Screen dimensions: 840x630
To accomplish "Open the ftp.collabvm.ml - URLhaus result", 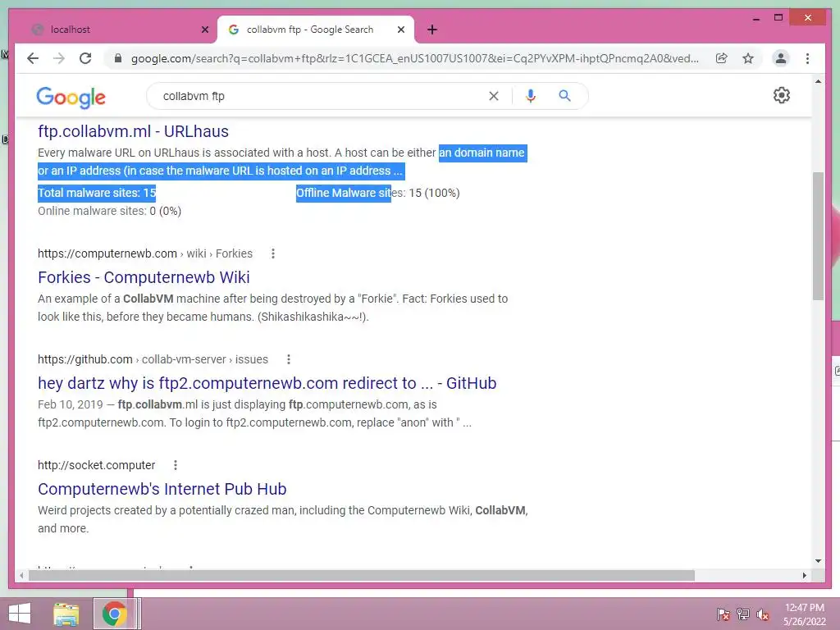I will click(x=134, y=131).
